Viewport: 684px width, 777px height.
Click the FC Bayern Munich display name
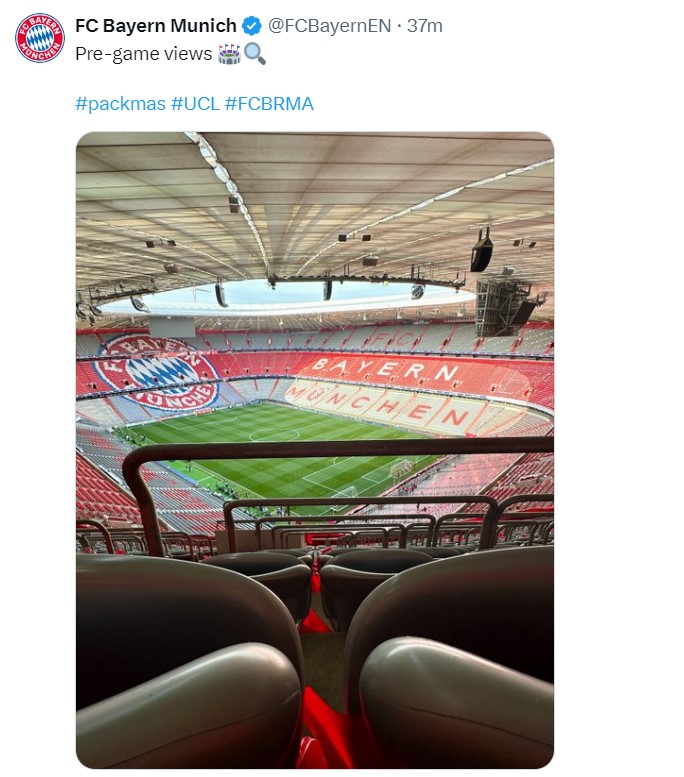click(x=156, y=26)
